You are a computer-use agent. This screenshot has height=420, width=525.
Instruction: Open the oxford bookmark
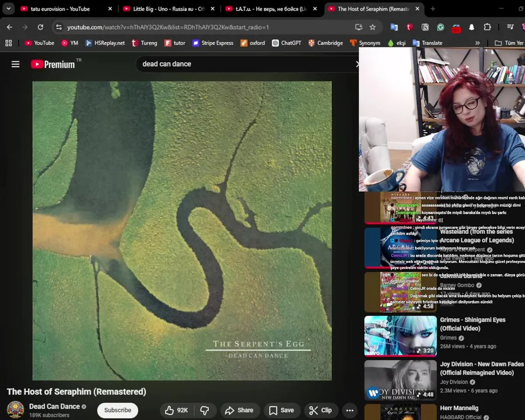tap(253, 43)
